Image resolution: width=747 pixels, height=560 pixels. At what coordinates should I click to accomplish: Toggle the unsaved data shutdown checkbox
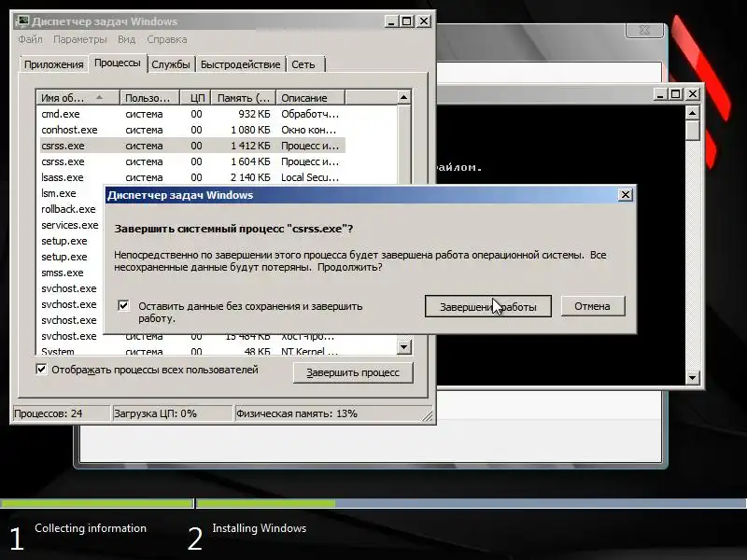(123, 305)
